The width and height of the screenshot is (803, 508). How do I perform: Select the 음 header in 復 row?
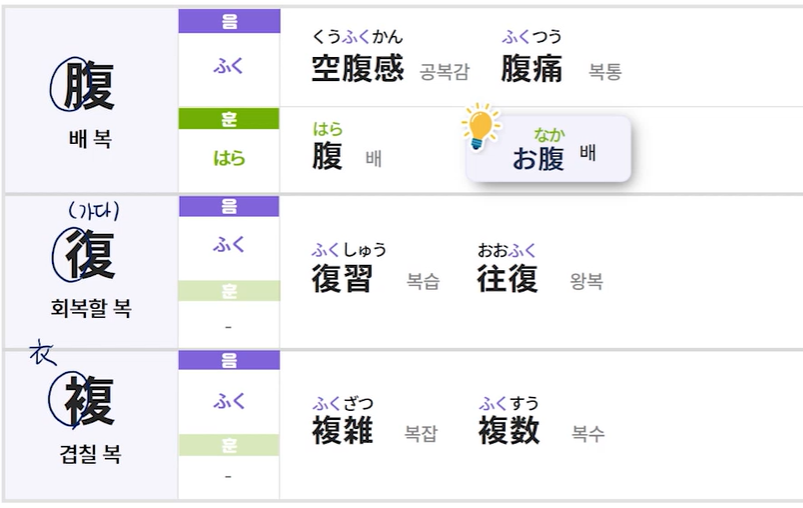(x=229, y=206)
